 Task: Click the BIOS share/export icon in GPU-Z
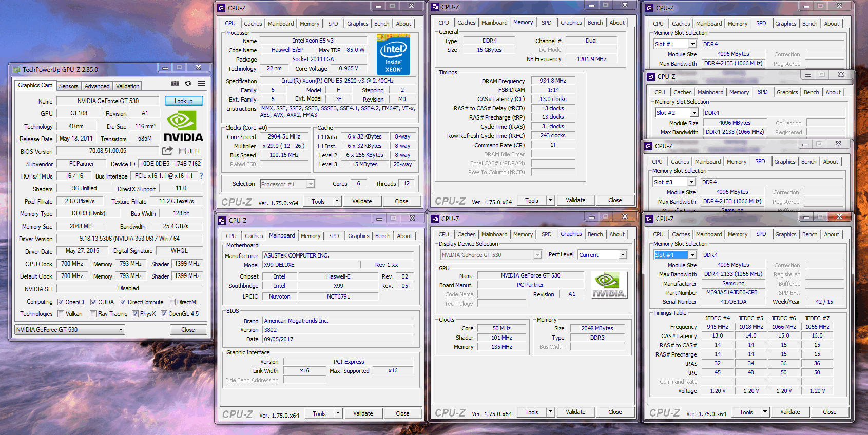(167, 151)
